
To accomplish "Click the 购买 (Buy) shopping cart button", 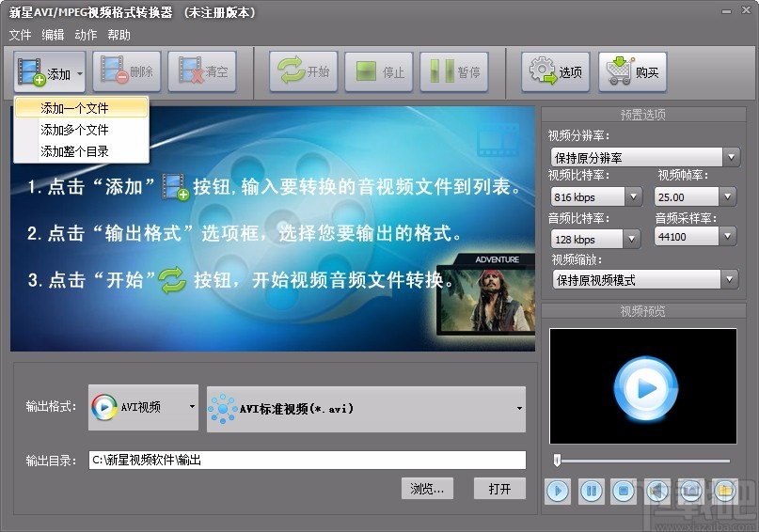I will pyautogui.click(x=633, y=72).
